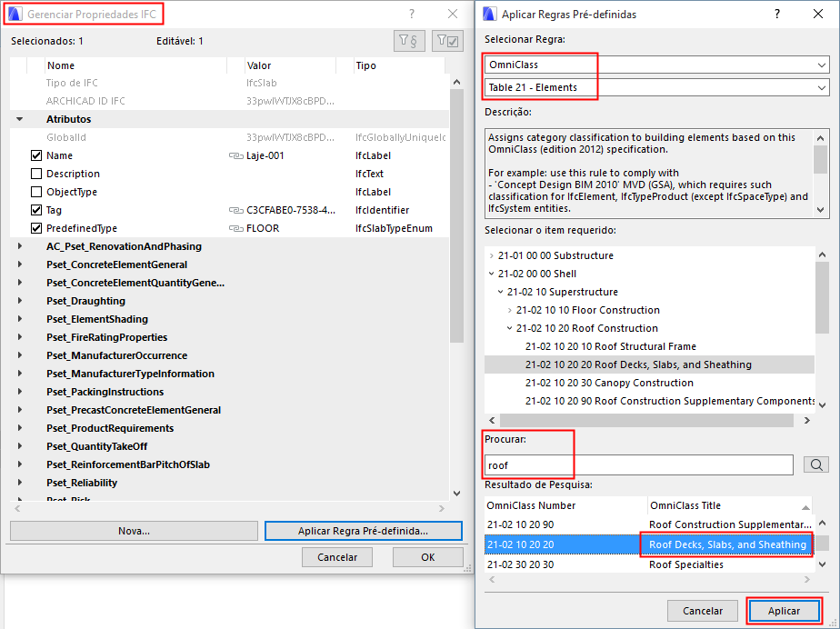Open the Table 21 - Elements dropdown
Viewport: 840px width, 629px height.
point(656,88)
